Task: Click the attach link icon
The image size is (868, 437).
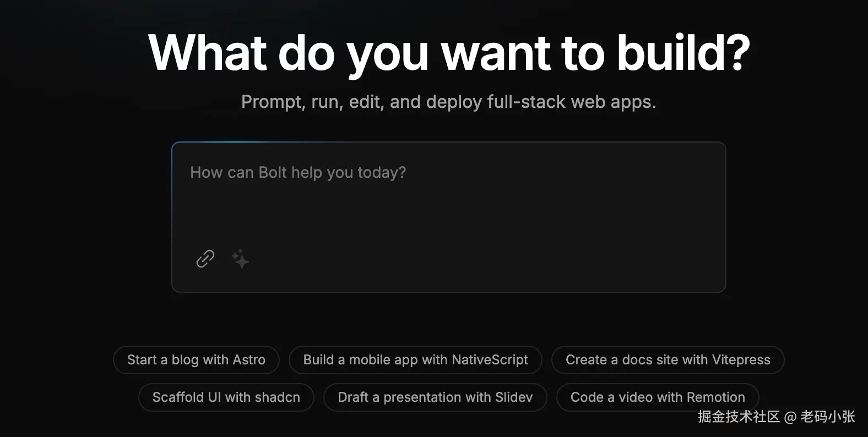Action: click(x=205, y=258)
